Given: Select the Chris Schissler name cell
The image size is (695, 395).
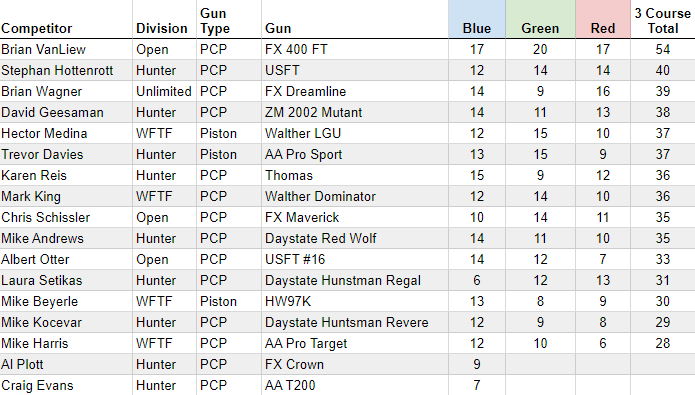Looking at the screenshot, I should pos(66,217).
